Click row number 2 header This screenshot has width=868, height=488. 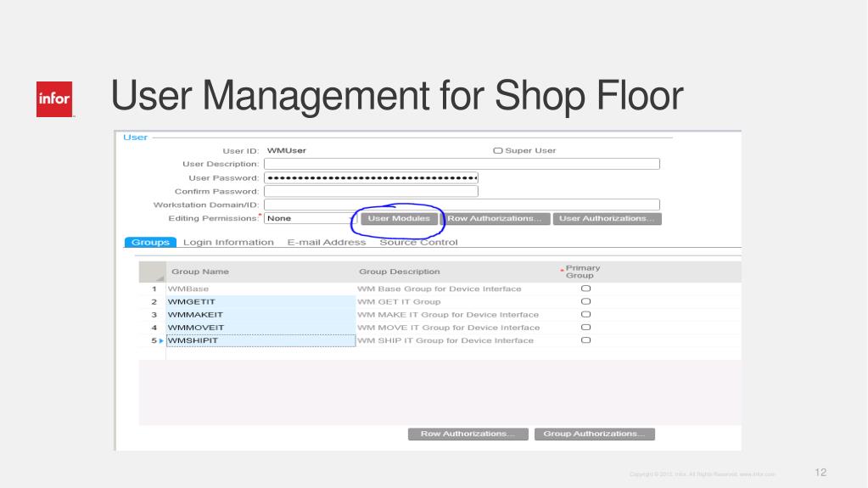click(x=154, y=302)
